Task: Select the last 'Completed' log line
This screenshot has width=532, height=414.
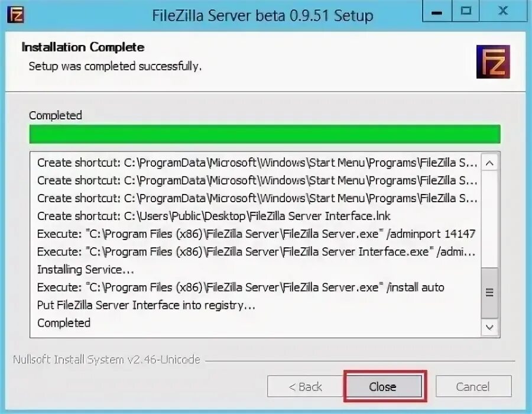Action: point(64,323)
